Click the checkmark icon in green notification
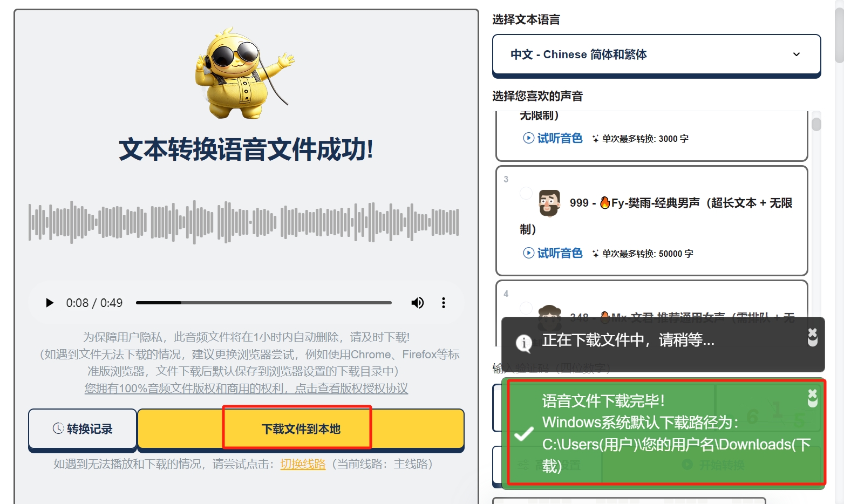Image resolution: width=844 pixels, height=504 pixels. tap(524, 434)
